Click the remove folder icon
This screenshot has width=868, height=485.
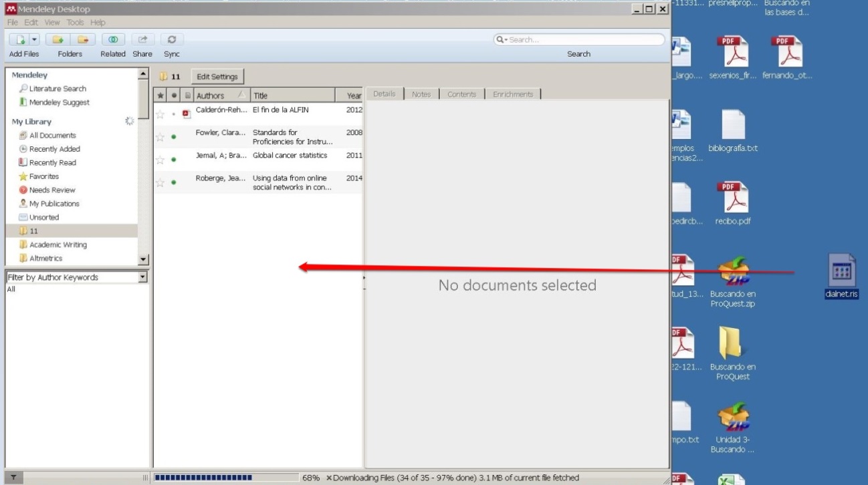tap(83, 40)
